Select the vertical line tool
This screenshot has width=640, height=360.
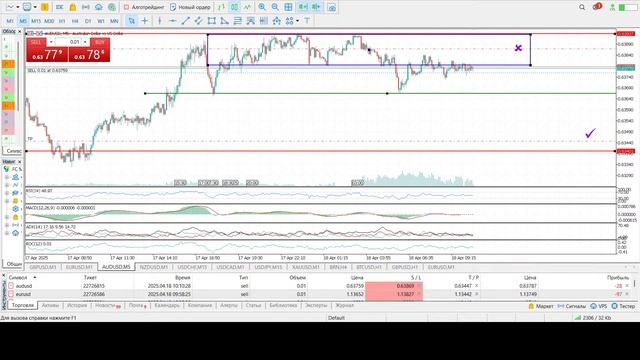click(160, 20)
